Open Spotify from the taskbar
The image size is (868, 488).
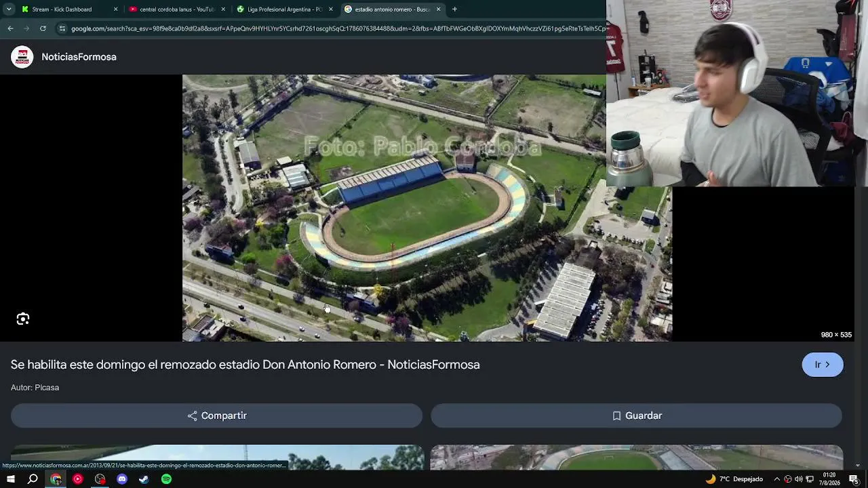pos(166,479)
